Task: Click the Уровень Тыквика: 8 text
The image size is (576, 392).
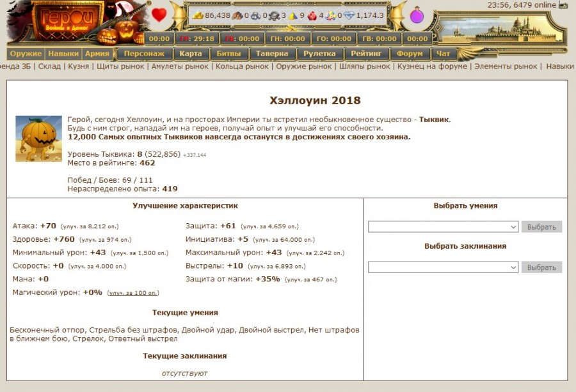Action: coord(105,154)
